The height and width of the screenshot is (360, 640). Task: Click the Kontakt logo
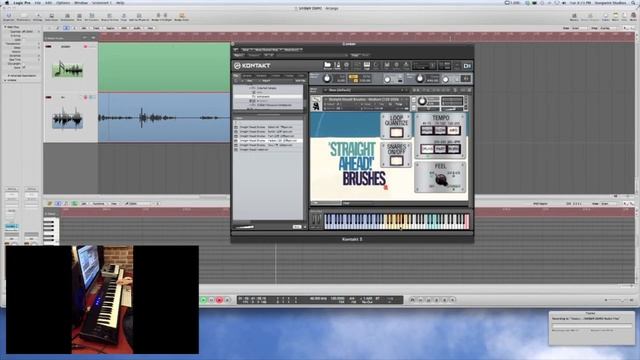click(x=252, y=65)
